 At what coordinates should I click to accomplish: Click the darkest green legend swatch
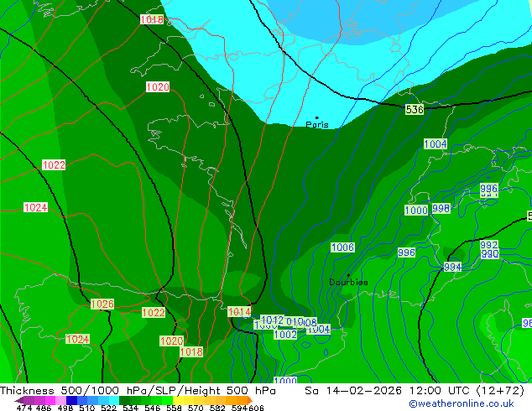point(125,400)
